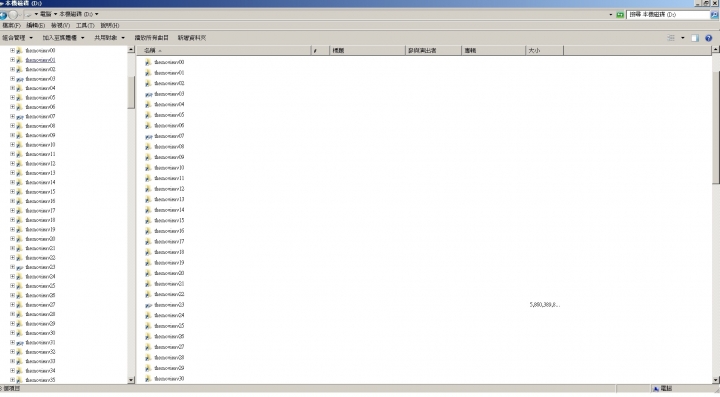Click the 電腦 breadcrumb in address bar
720x397 pixels.
tap(45, 14)
